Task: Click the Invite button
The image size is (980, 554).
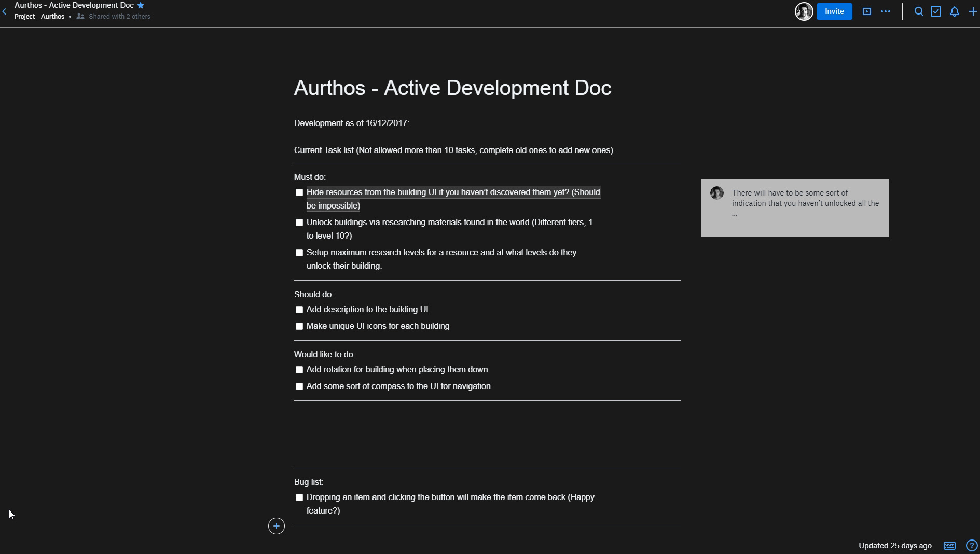Action: coord(834,11)
